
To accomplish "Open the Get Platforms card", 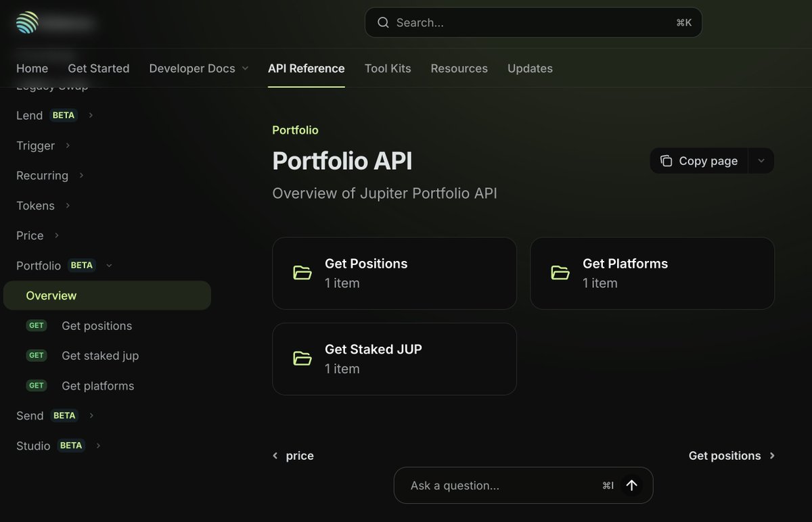I will 652,273.
